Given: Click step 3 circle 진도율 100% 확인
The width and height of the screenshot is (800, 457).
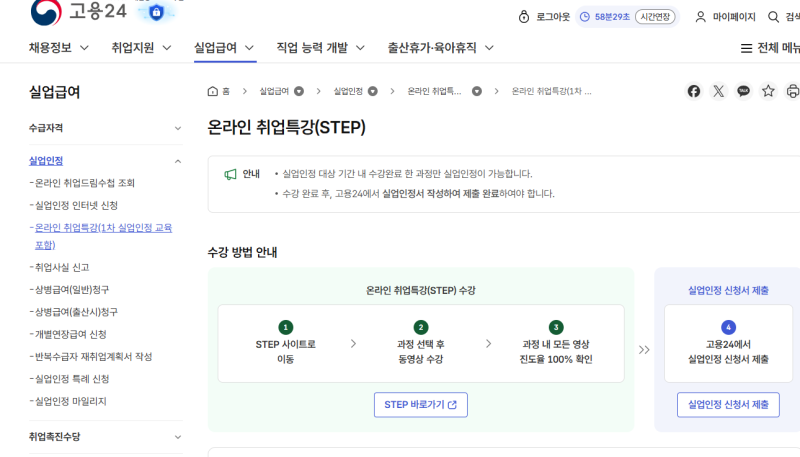Looking at the screenshot, I should [x=556, y=327].
